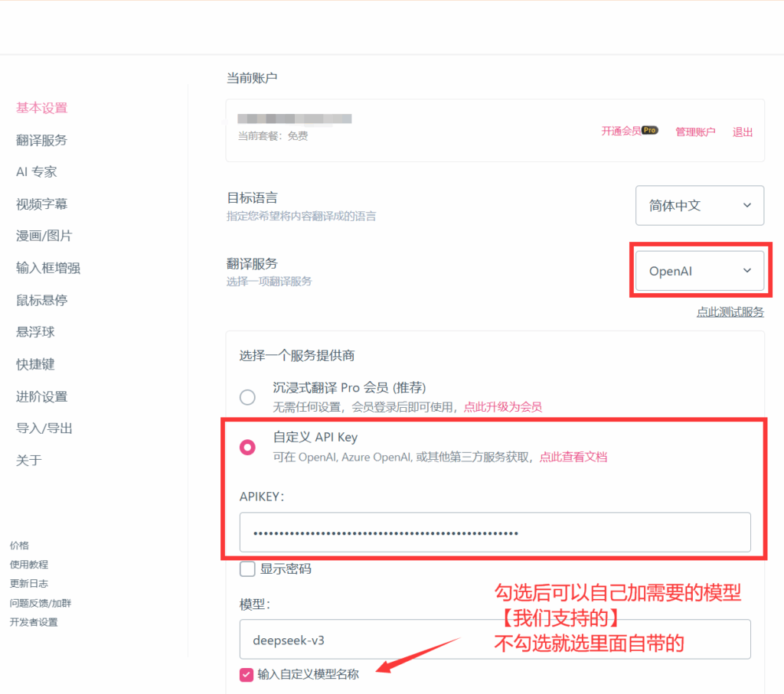Open the 管理账户 link
This screenshot has height=694, width=784.
coord(695,132)
